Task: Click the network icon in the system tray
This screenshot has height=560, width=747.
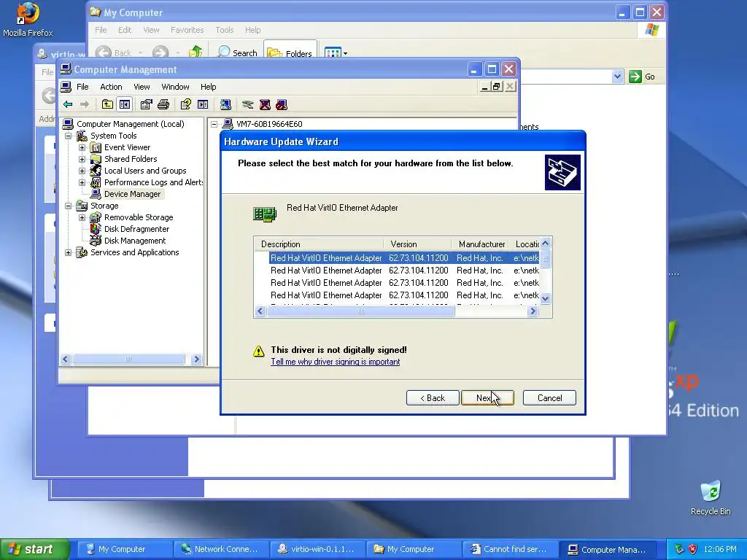Action: pos(679,549)
